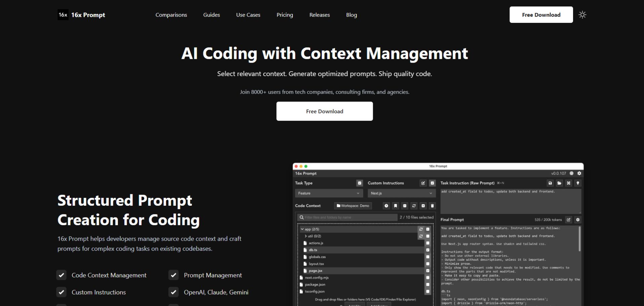Open the Next.js custom instructions dropdown

pos(402,193)
